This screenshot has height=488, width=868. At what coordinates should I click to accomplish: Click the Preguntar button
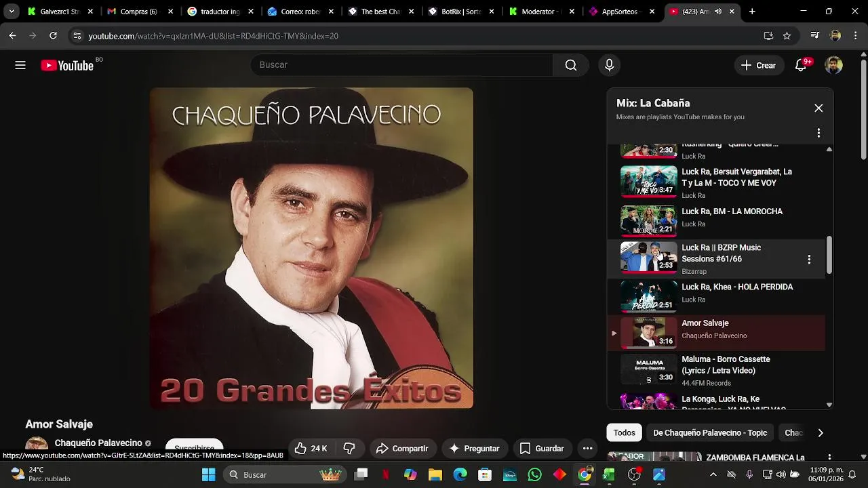coord(474,449)
